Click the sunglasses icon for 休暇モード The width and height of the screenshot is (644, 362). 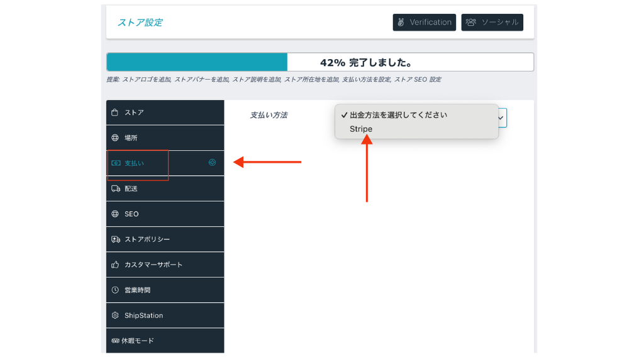[x=116, y=341]
